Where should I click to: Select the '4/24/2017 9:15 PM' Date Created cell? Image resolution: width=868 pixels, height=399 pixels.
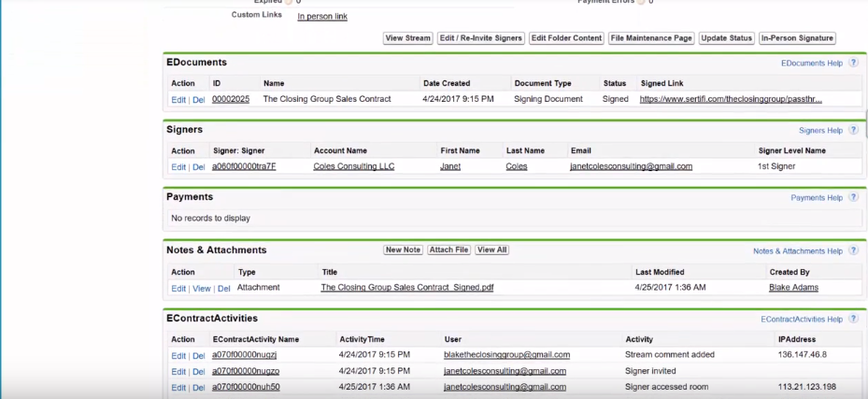coord(458,99)
